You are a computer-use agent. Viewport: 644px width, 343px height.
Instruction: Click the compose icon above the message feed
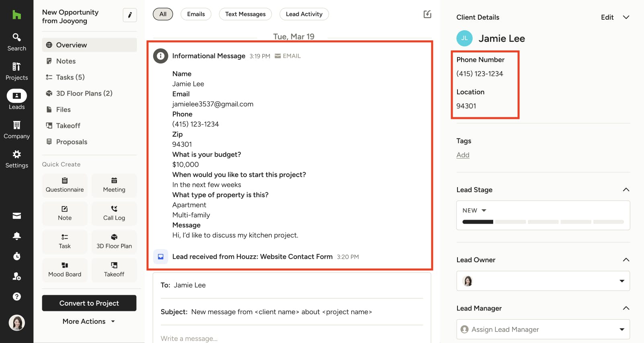coord(427,14)
